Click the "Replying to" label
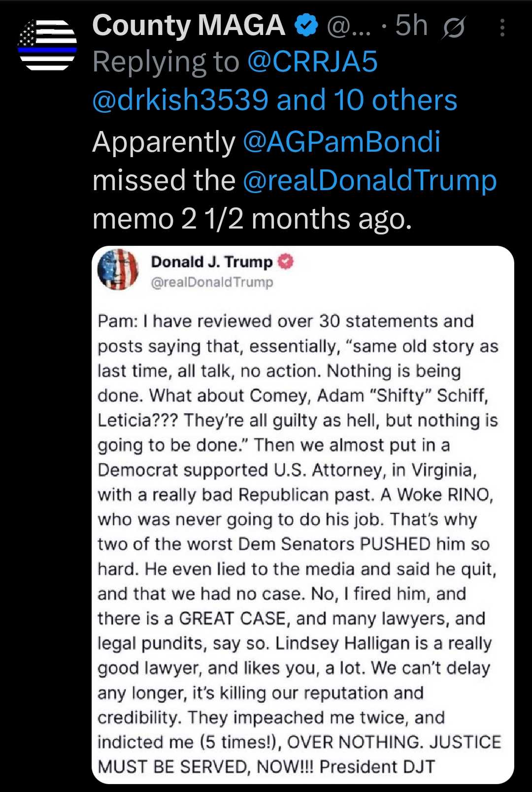 tap(166, 62)
